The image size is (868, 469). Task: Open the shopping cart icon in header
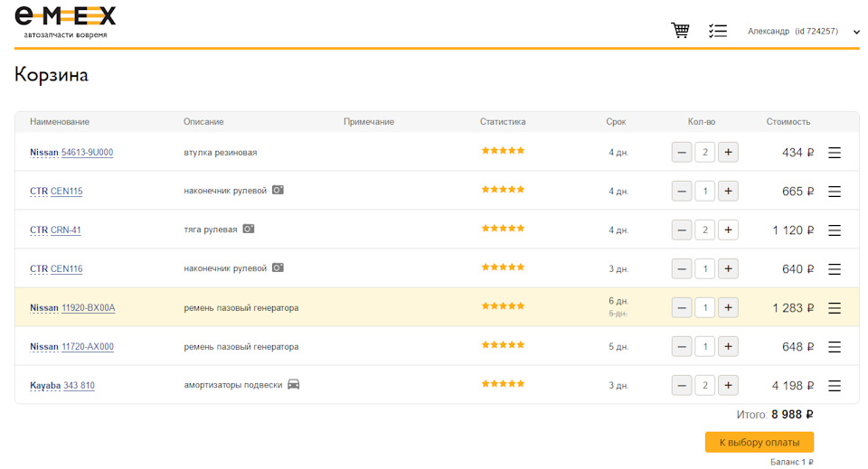coord(680,31)
